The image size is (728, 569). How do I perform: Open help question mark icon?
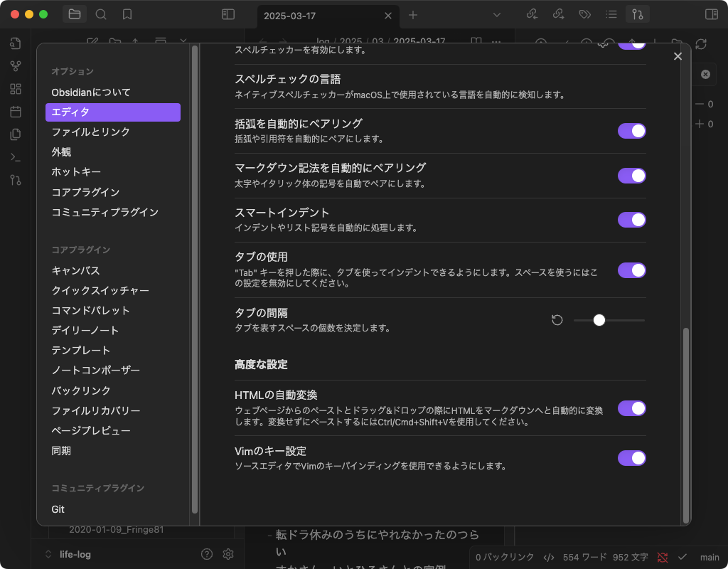[207, 553]
